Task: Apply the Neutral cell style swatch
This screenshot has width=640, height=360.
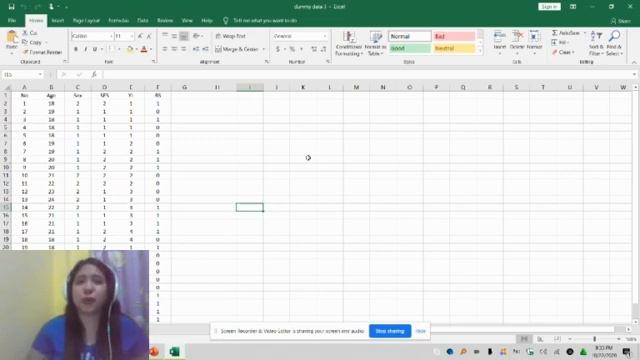Action: 454,48
